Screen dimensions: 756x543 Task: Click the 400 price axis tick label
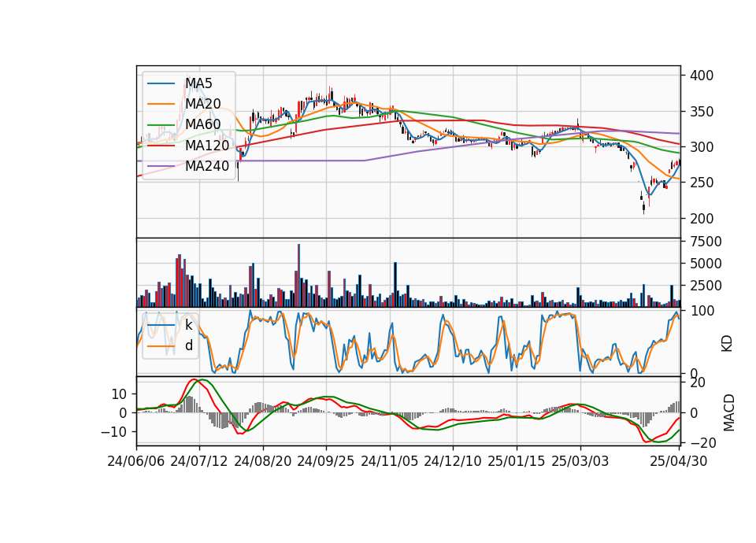click(x=702, y=76)
